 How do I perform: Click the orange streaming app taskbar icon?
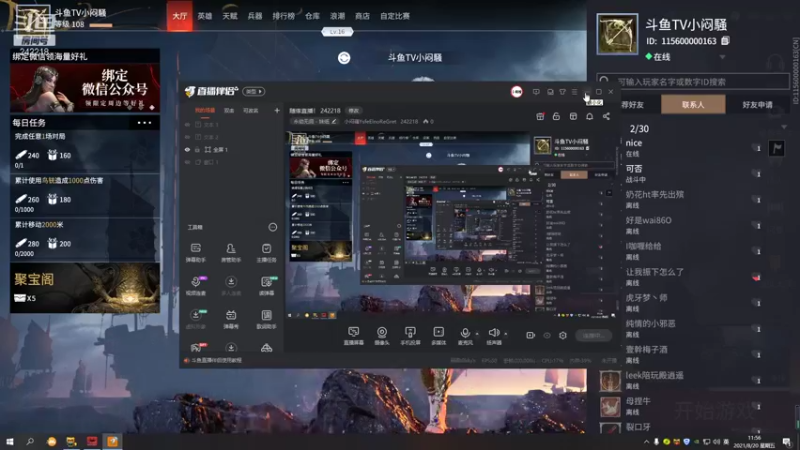tap(112, 441)
